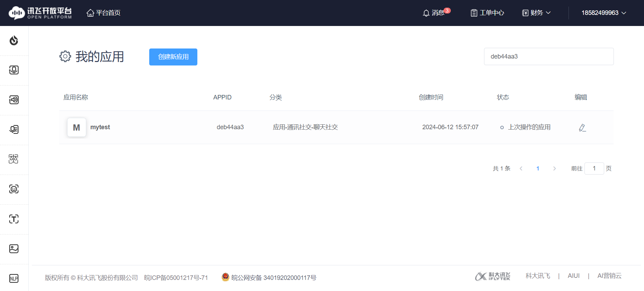Click the home icon beside 平台首页
Viewport: 644px width, 291px height.
(90, 13)
